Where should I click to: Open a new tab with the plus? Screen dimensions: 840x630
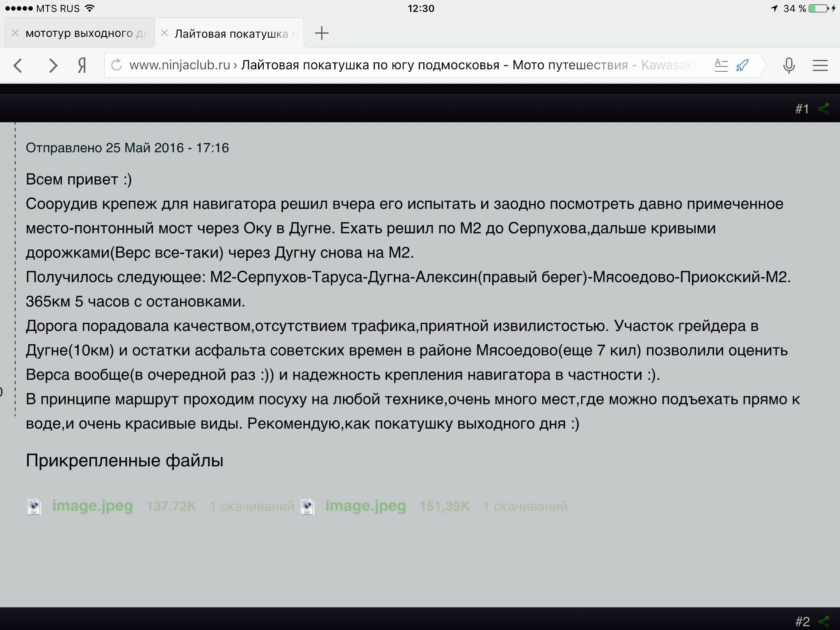point(322,33)
